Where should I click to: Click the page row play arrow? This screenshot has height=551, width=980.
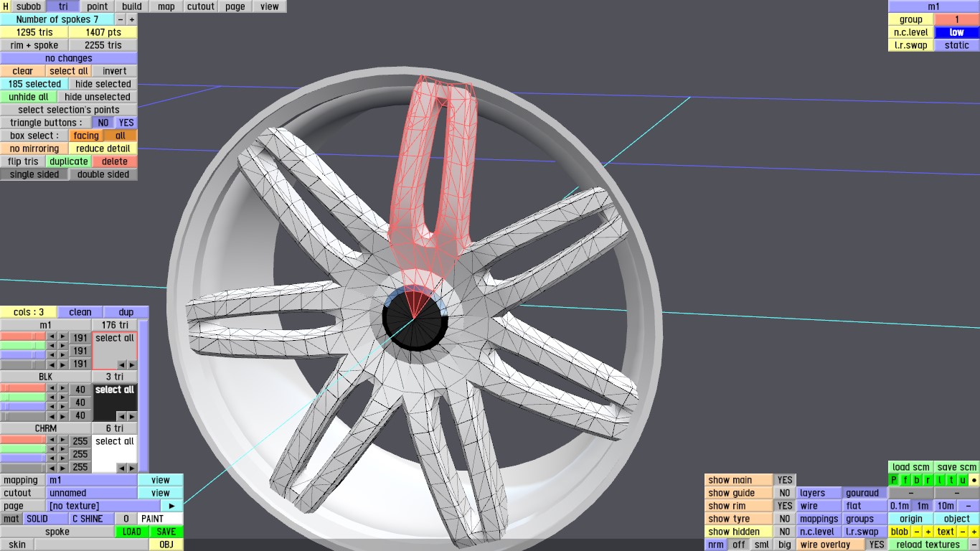pos(172,506)
